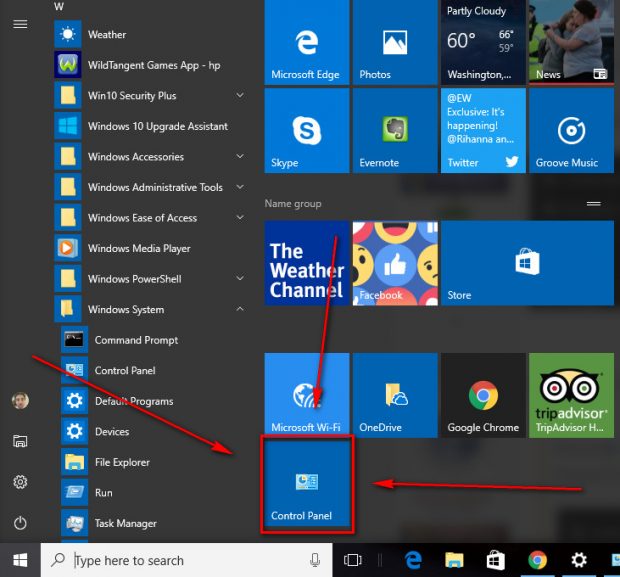The image size is (620, 577).
Task: Open Default Programs gear icon
Action: (x=74, y=401)
